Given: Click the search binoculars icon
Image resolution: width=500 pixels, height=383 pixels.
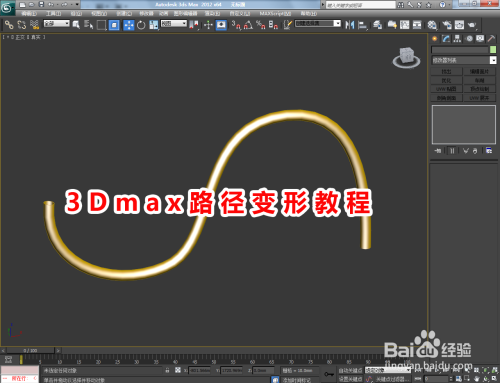Looking at the screenshot, I should [401, 5].
